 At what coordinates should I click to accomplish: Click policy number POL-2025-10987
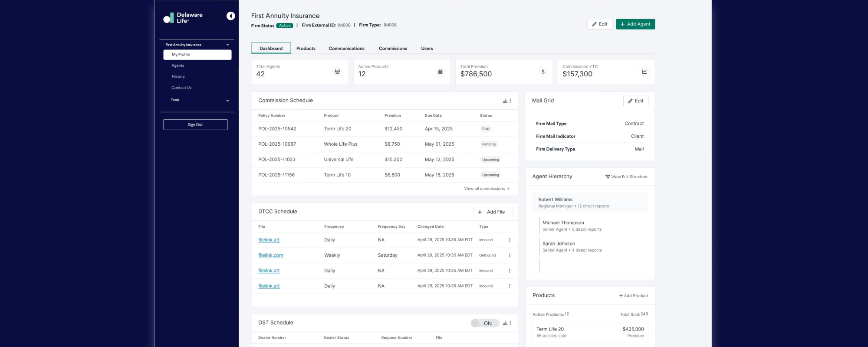277,144
